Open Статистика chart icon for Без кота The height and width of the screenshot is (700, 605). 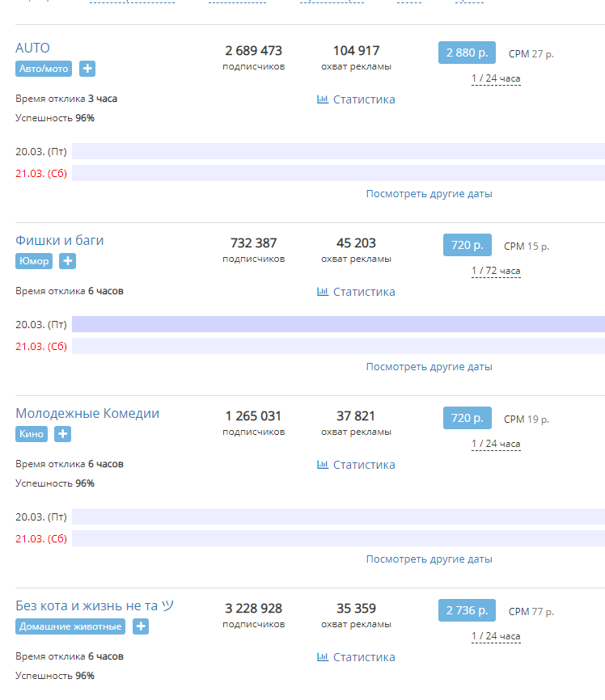pyautogui.click(x=323, y=657)
